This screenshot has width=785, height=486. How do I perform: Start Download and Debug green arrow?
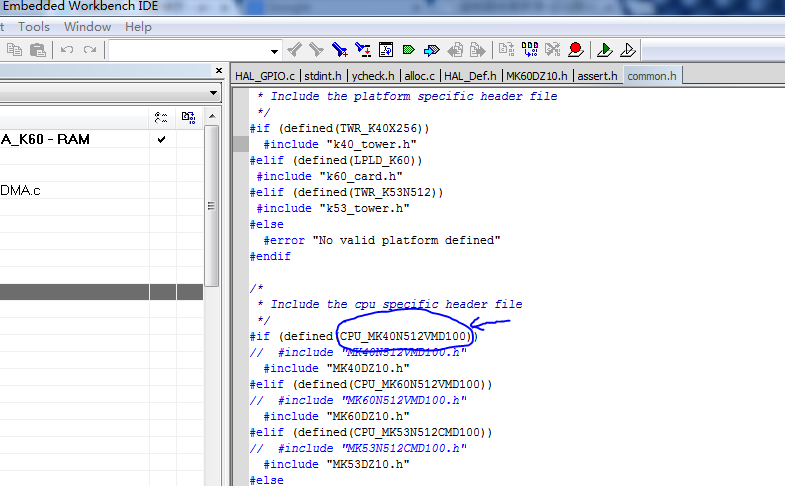605,50
